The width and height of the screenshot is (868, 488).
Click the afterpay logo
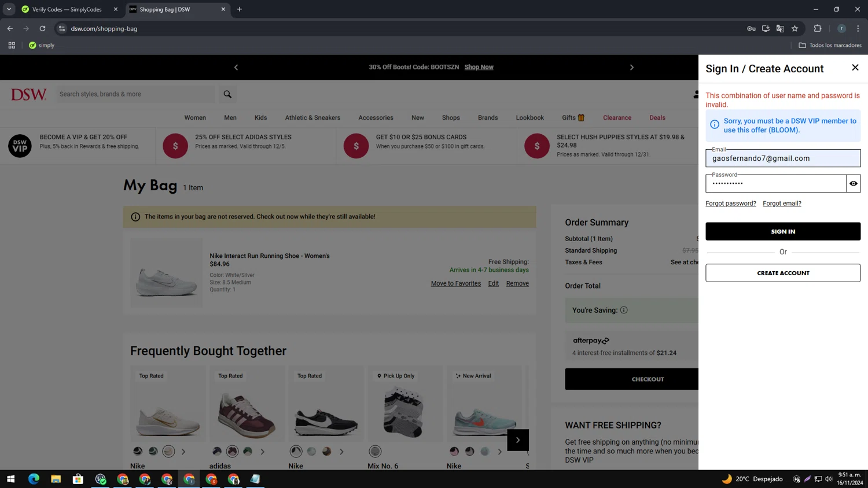591,341
